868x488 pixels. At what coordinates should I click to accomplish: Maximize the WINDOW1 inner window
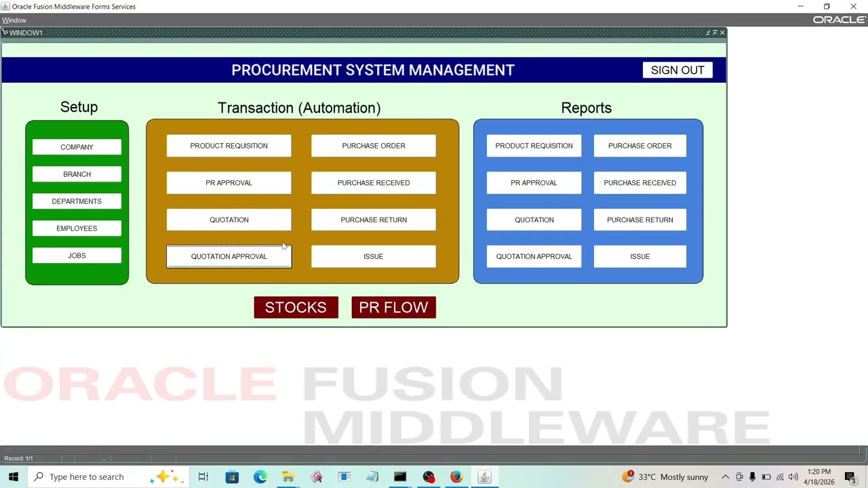[x=715, y=33]
